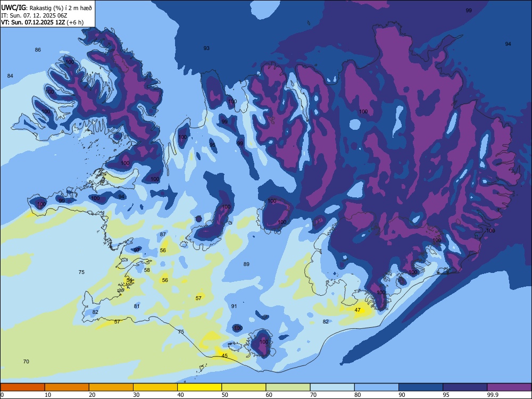
Task: Click the orange 10–20 legend swatch
Action: (67, 387)
